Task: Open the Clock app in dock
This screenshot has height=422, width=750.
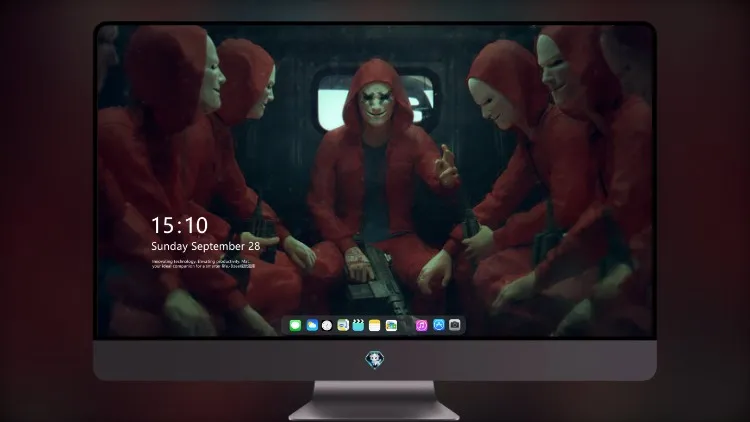Action: tap(327, 326)
